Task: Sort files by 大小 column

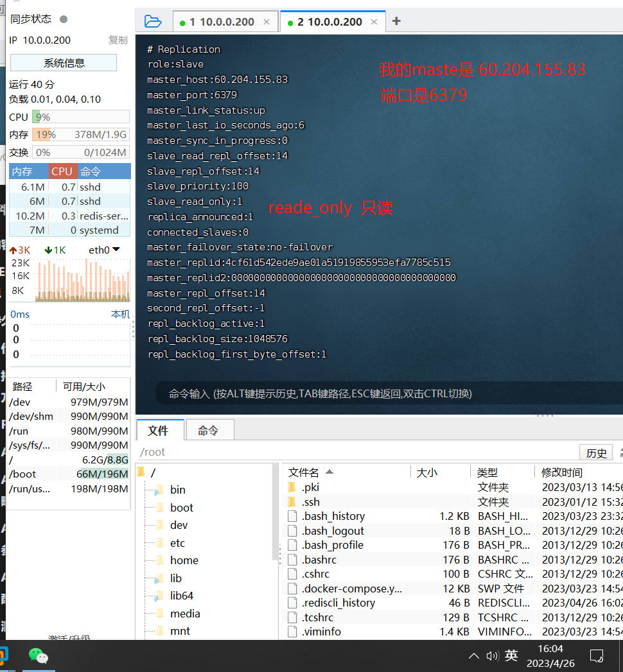Action: pyautogui.click(x=441, y=472)
